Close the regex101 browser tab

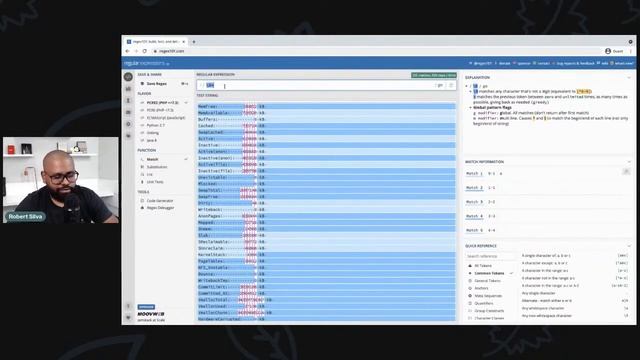pos(184,42)
